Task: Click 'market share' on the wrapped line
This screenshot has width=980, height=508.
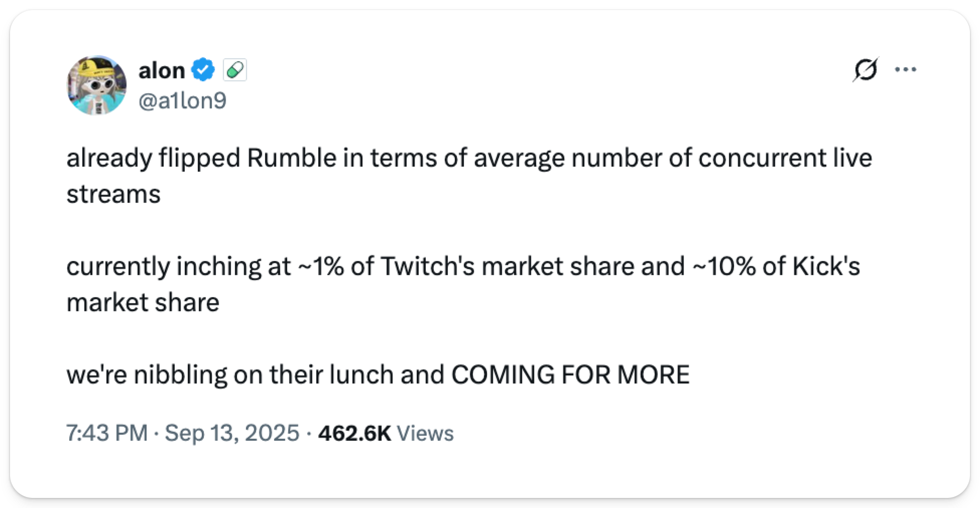Action: pyautogui.click(x=143, y=303)
